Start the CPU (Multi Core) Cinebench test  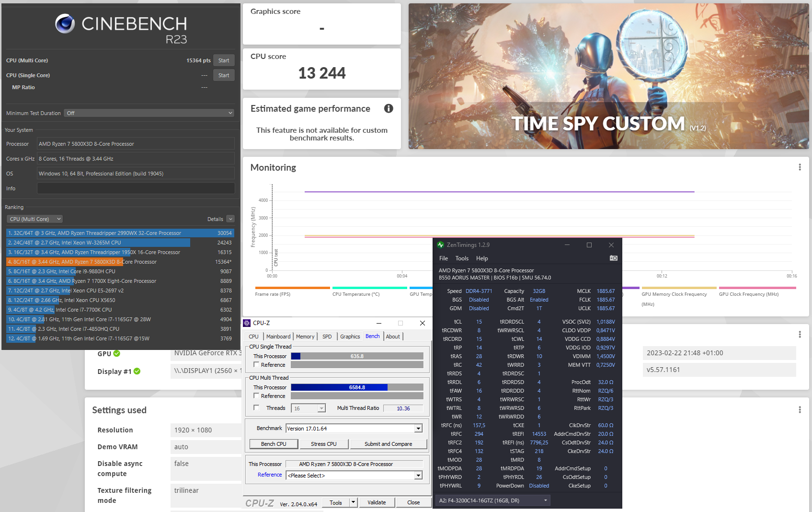pyautogui.click(x=224, y=60)
